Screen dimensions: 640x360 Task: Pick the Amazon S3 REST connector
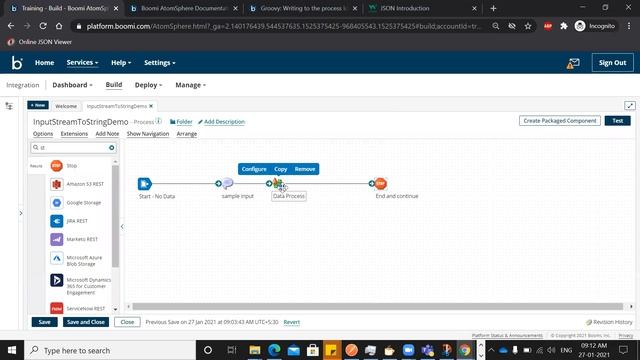tap(57, 184)
